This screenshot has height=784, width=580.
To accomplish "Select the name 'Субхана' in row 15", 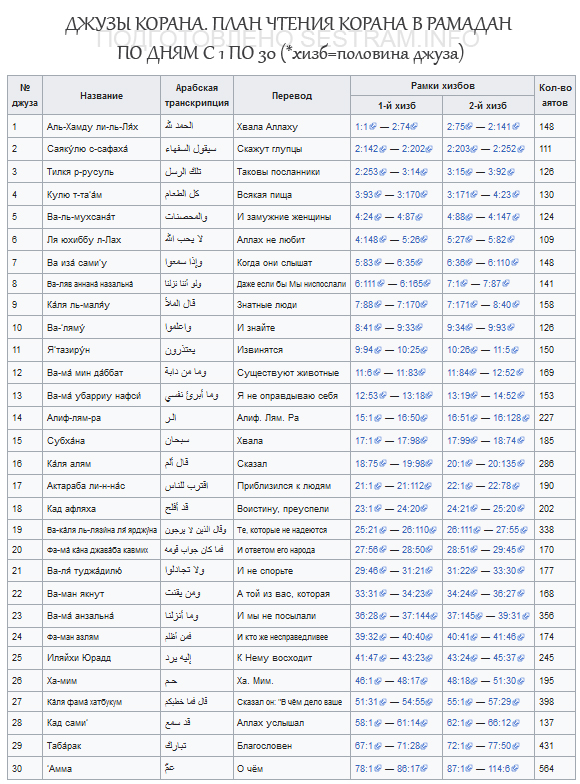I will coord(66,441).
